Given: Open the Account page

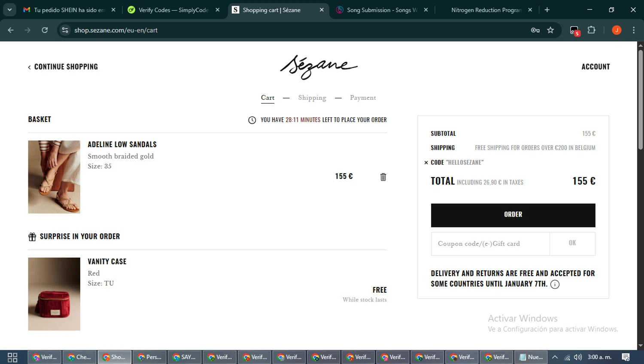Looking at the screenshot, I should pos(595,67).
